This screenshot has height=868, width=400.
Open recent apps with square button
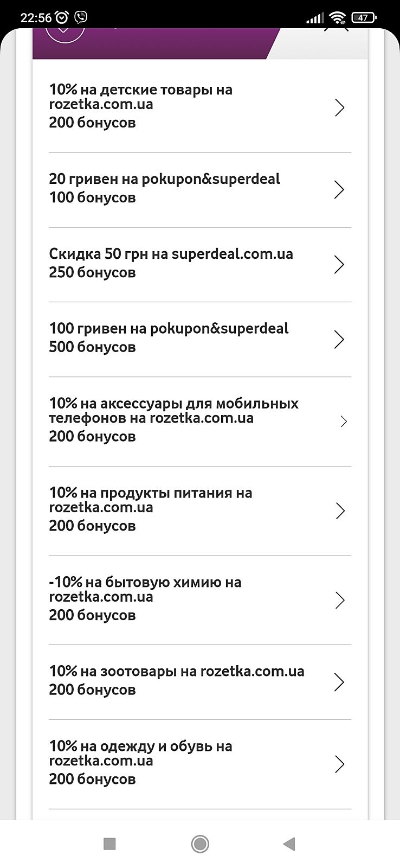click(109, 844)
